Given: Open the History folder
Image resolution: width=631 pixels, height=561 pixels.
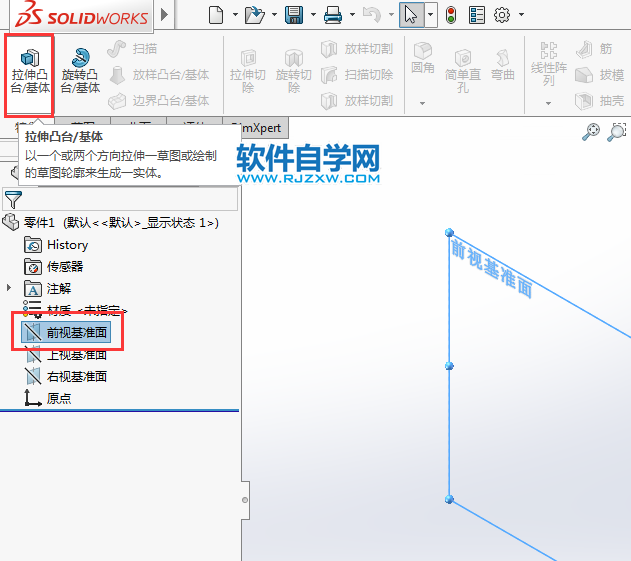Looking at the screenshot, I should click(56, 245).
